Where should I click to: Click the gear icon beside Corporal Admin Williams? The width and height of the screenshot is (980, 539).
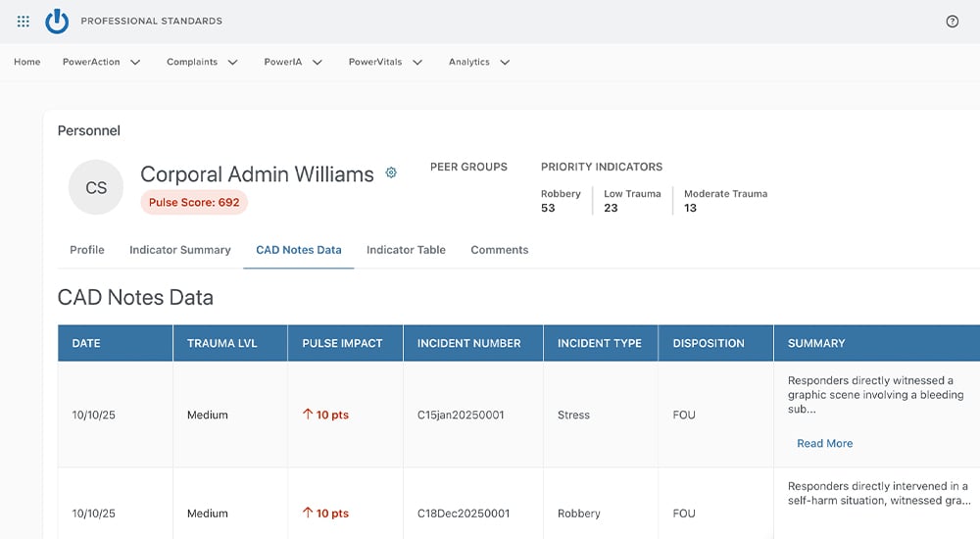(x=391, y=172)
